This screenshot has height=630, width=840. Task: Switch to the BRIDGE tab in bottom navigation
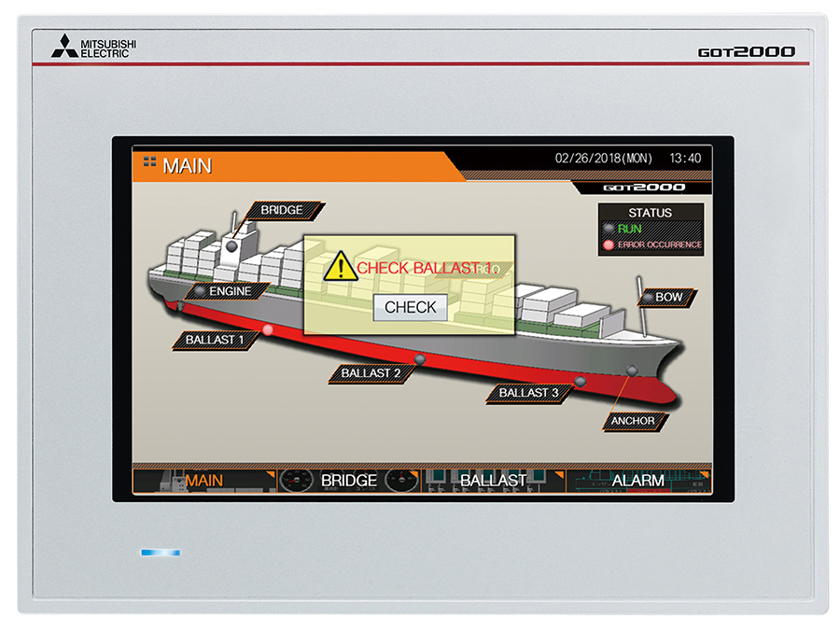[349, 481]
